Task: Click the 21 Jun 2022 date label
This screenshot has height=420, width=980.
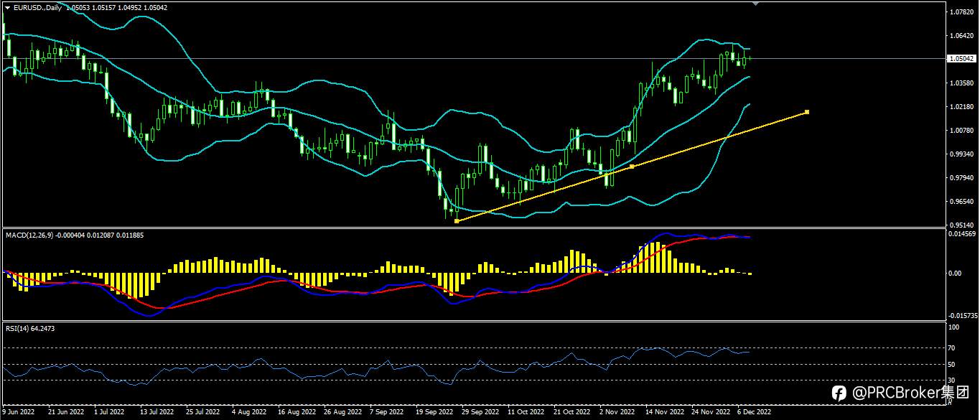Action: coord(65,413)
